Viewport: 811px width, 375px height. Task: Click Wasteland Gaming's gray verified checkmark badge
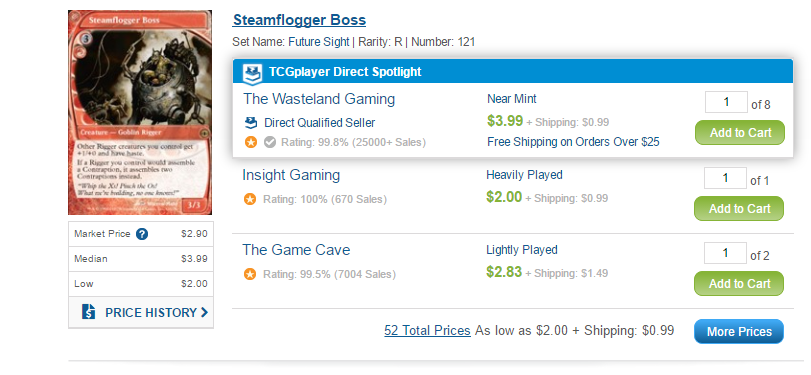[x=269, y=142]
